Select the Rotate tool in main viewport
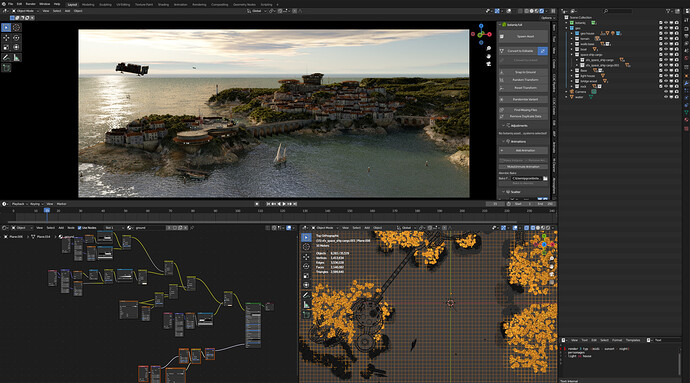Image resolution: width=690 pixels, height=383 pixels. (17, 38)
